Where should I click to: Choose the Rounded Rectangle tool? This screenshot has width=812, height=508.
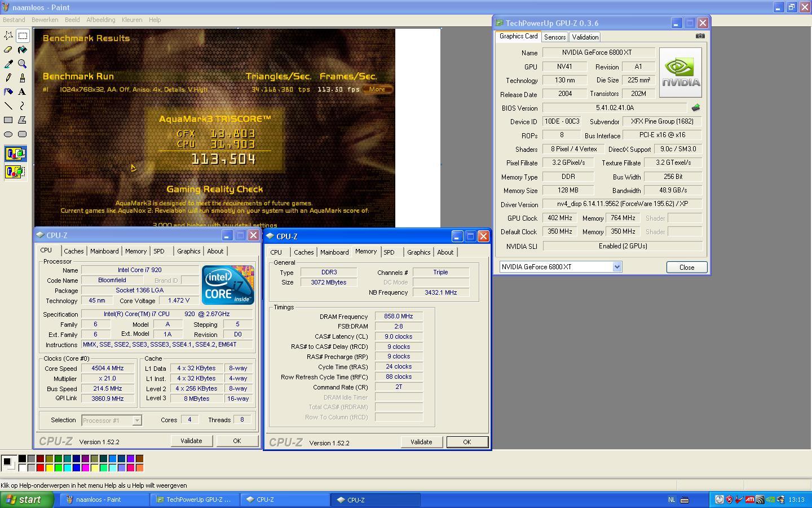[23, 134]
